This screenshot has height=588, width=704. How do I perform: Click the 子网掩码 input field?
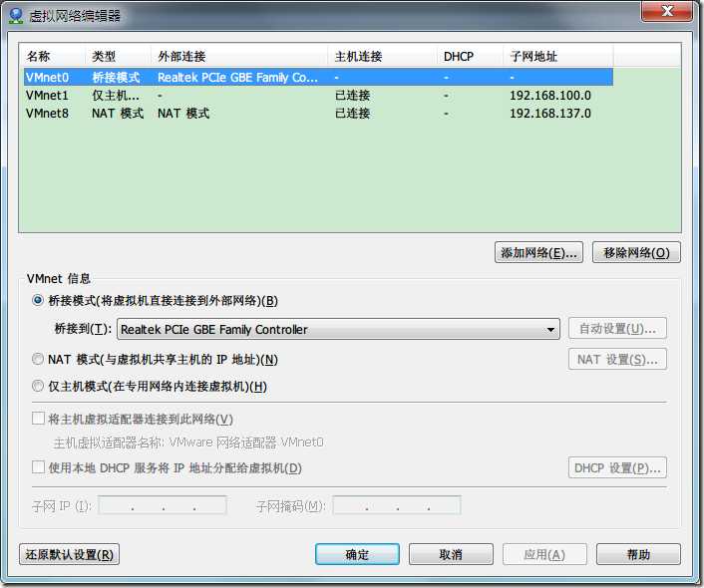(x=397, y=505)
